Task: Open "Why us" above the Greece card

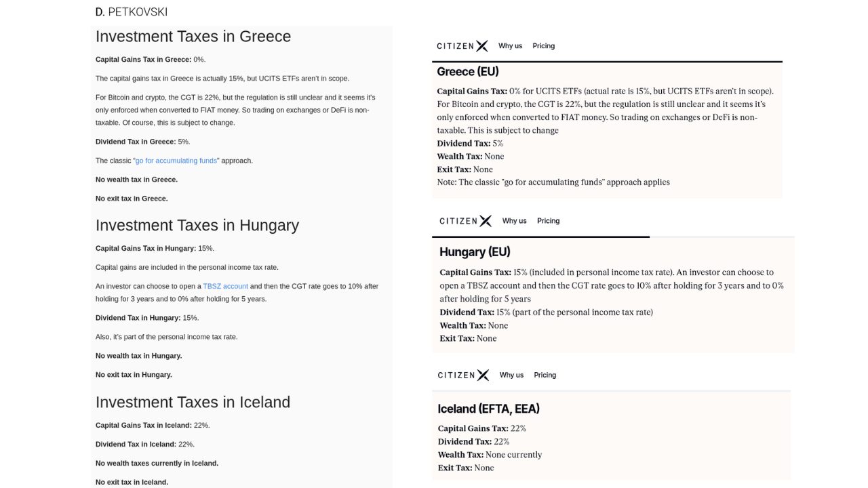Action: [x=510, y=46]
